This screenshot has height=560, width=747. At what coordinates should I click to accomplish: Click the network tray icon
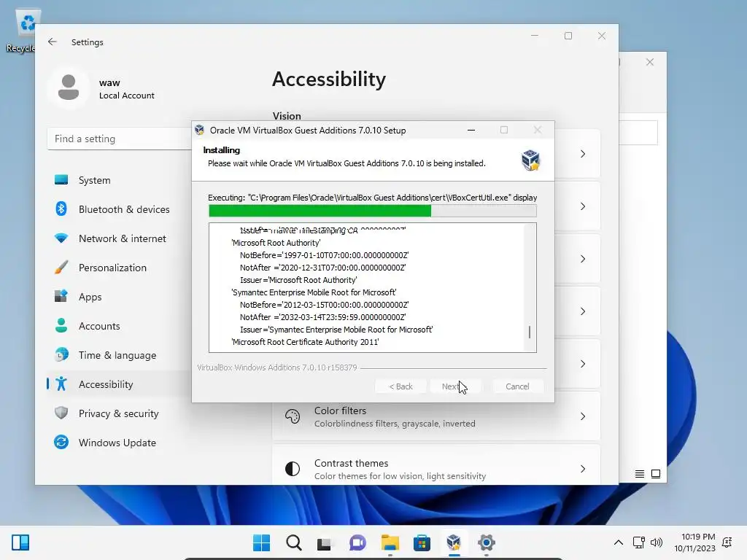tap(639, 542)
